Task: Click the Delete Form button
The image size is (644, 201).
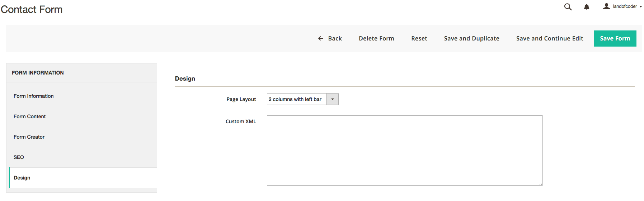Action: (376, 38)
